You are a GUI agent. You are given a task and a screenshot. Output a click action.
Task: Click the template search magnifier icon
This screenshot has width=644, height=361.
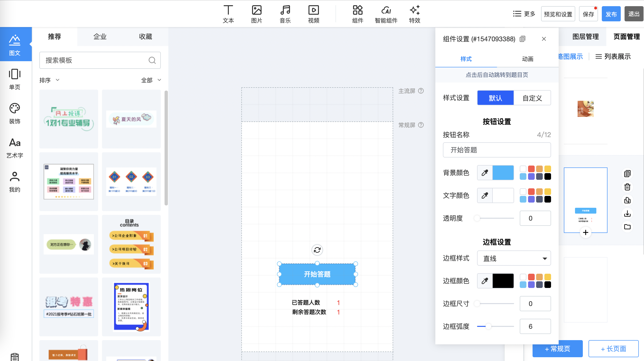pos(152,60)
